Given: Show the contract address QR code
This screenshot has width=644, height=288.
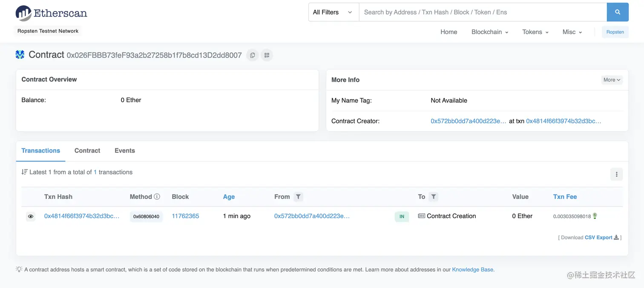Looking at the screenshot, I should point(267,55).
